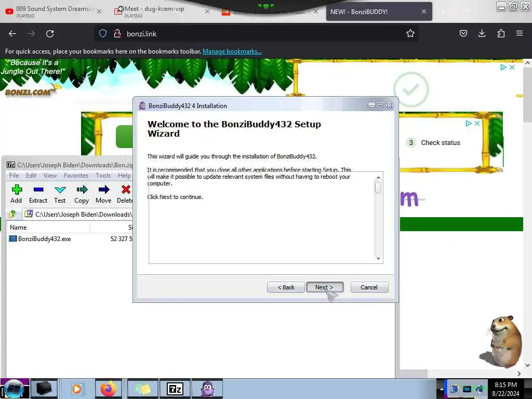This screenshot has width=532, height=399.
Task: Open the 7-Zip File menu
Action: [x=14, y=176]
